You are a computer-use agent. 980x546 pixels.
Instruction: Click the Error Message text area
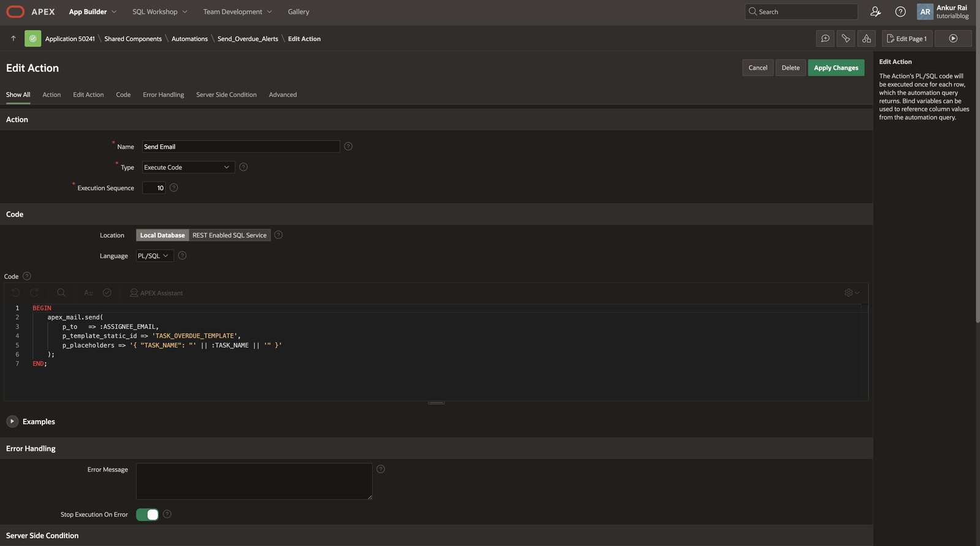tap(254, 481)
